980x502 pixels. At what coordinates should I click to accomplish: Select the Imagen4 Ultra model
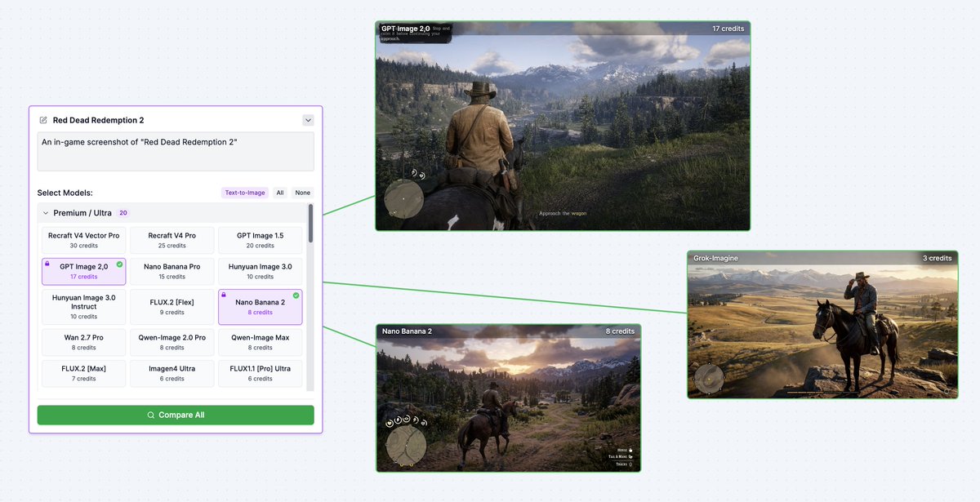tap(171, 373)
